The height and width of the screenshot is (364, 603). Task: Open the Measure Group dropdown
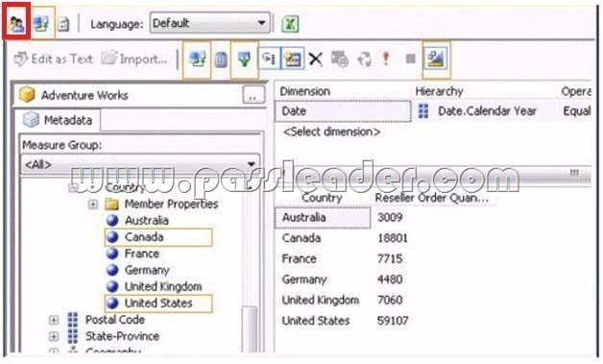click(x=140, y=164)
